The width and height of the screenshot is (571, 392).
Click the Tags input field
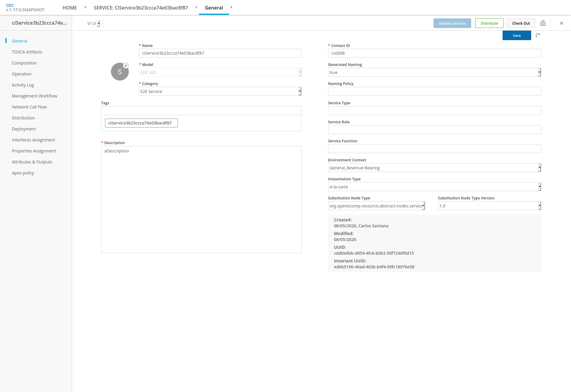(201, 111)
